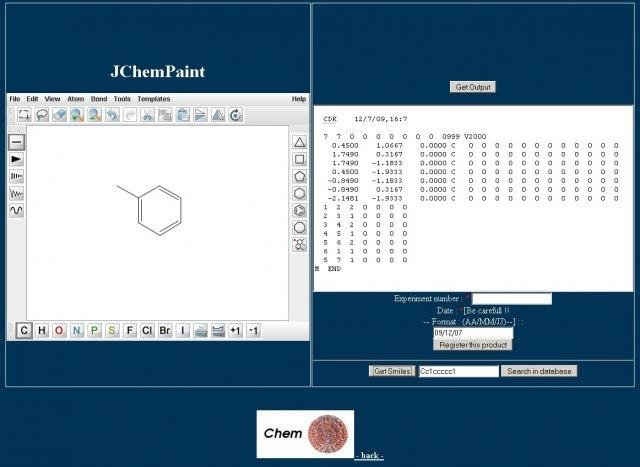Select the zigzag chain tool
Image resolution: width=640 pixels, height=467 pixels.
coord(16,193)
